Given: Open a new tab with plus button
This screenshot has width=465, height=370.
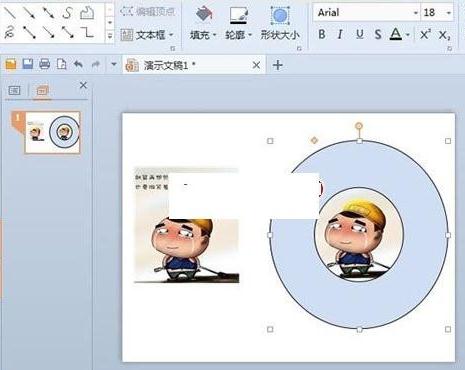Looking at the screenshot, I should (278, 65).
